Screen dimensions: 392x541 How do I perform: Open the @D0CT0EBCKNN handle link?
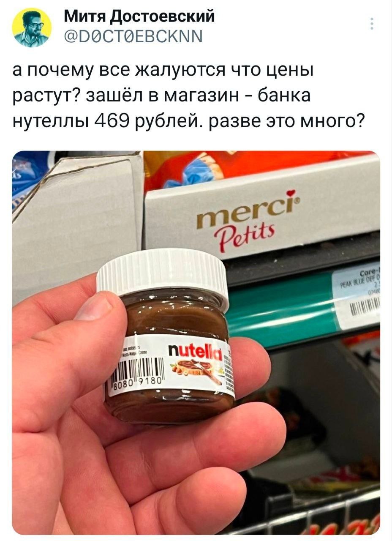pos(133,38)
